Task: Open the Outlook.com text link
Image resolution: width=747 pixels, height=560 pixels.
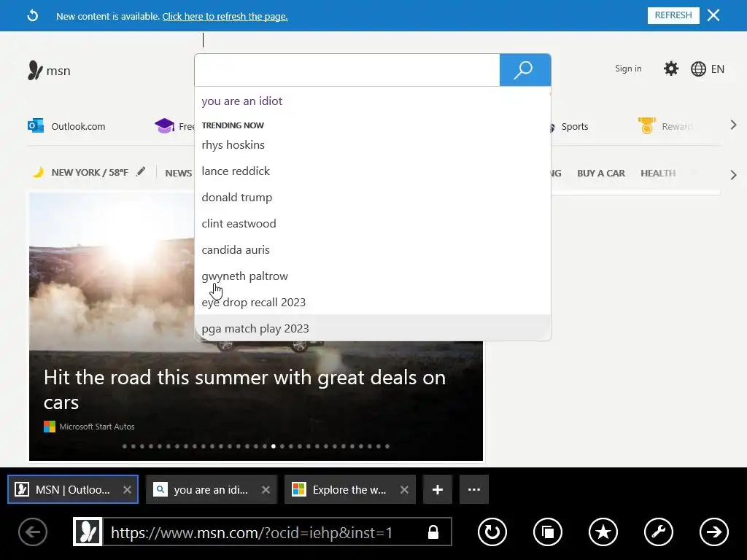Action: [x=78, y=127]
